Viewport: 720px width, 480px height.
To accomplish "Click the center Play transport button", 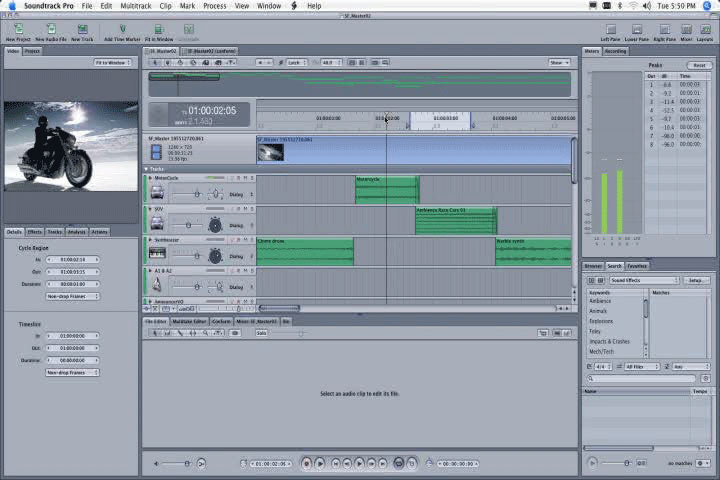I will [360, 464].
